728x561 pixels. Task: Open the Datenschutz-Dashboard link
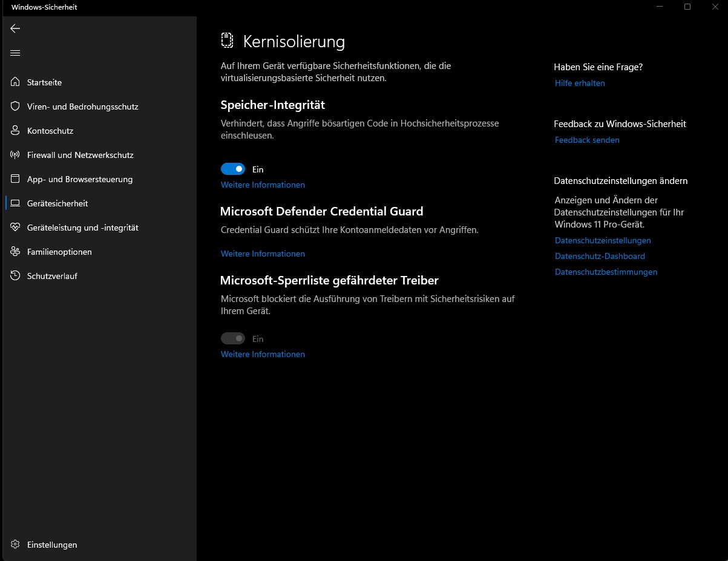coord(600,256)
